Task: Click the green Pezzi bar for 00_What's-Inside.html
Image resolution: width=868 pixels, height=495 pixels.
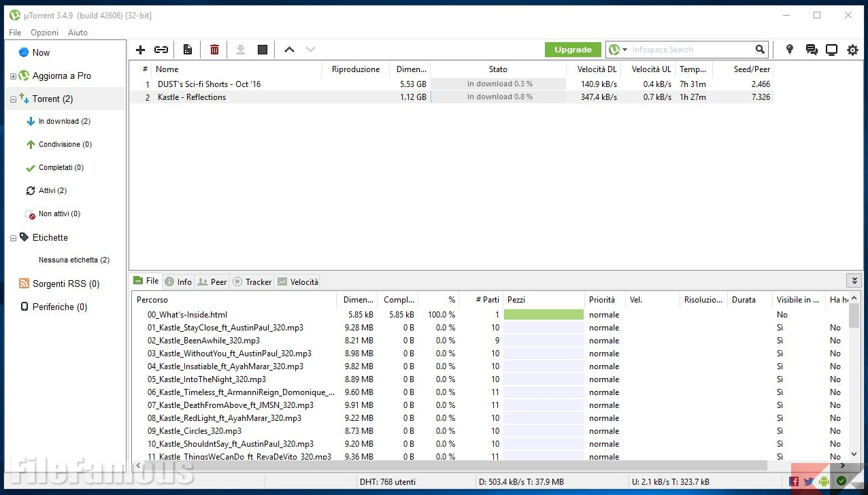Action: pos(544,315)
